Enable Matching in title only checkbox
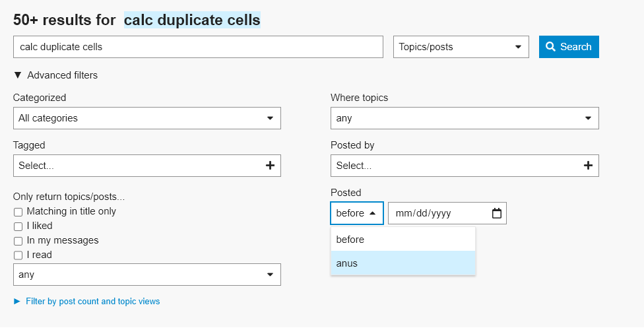644x328 pixels. coord(18,212)
